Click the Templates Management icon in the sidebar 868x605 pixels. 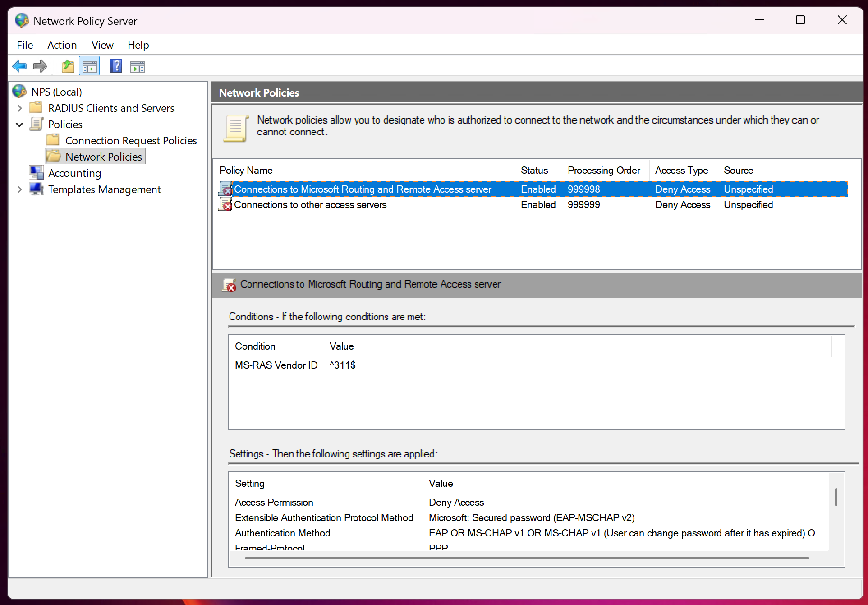[x=37, y=189]
